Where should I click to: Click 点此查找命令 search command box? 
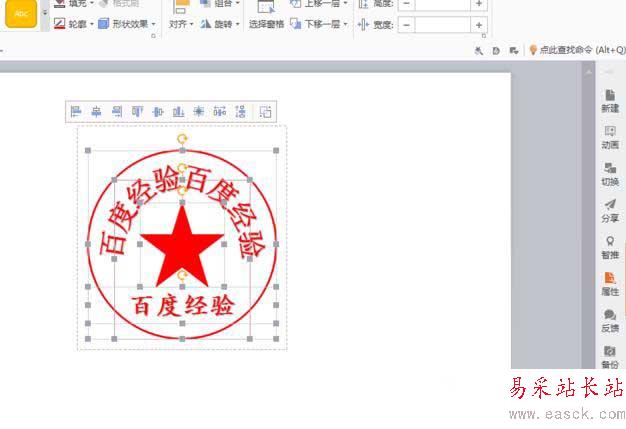tap(577, 50)
